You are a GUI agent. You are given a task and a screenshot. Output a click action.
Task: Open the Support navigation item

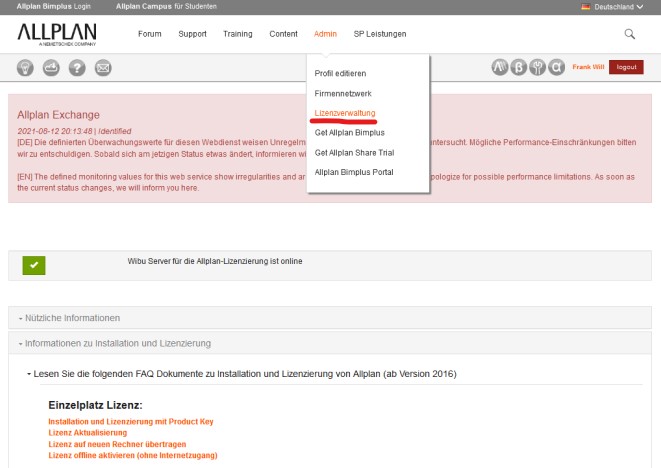coord(192,34)
